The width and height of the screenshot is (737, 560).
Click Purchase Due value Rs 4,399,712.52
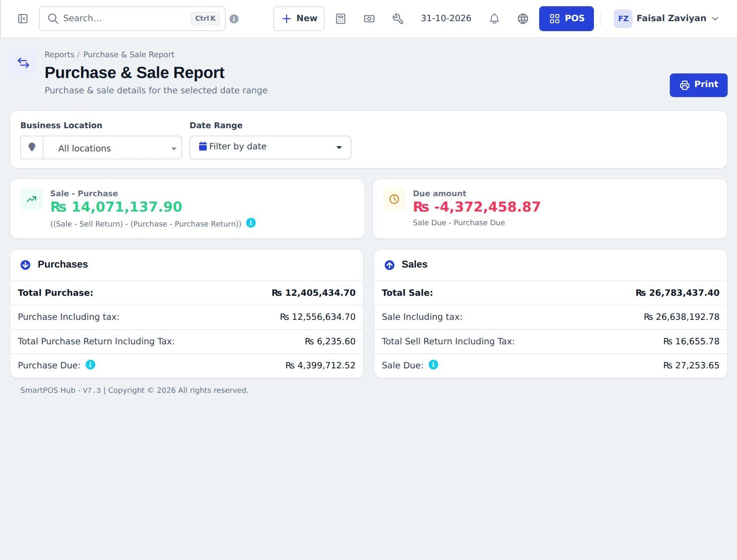pos(320,365)
